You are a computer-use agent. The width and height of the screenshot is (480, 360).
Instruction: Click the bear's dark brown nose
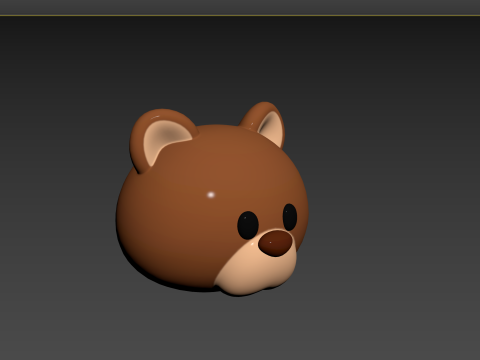pyautogui.click(x=275, y=243)
